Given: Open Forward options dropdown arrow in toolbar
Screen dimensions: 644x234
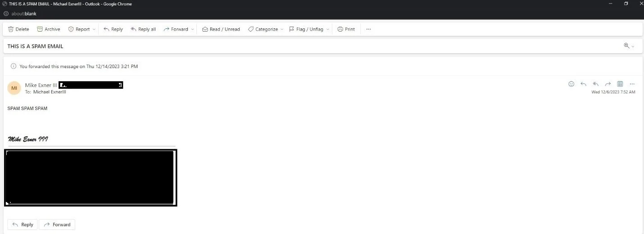Looking at the screenshot, I should tap(193, 29).
